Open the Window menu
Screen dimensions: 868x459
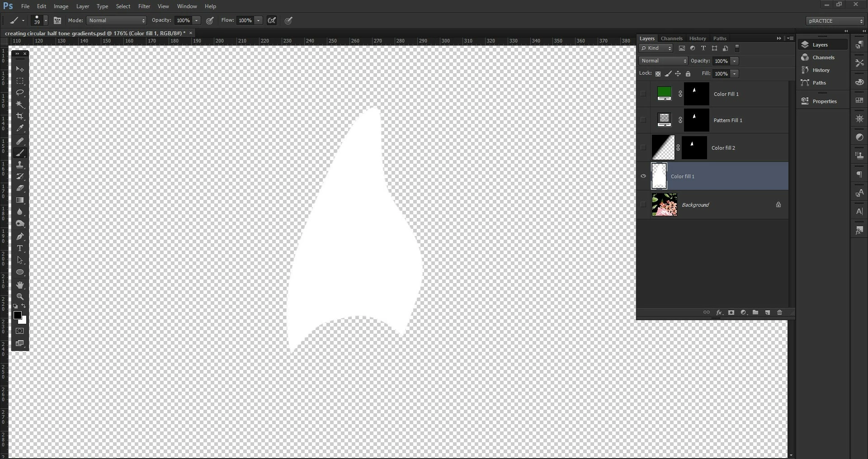click(187, 6)
